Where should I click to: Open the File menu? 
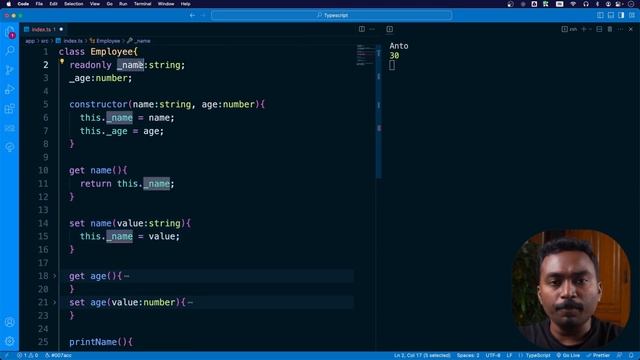point(39,4)
